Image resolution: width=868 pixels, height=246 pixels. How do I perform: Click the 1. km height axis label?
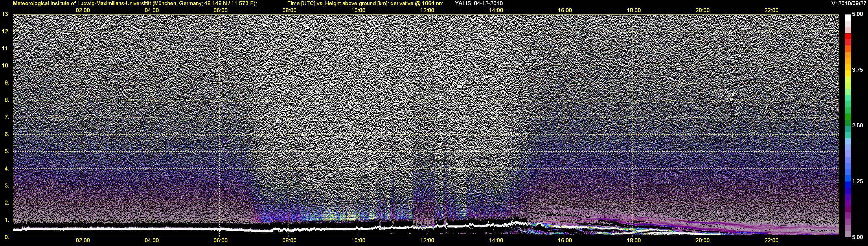pyautogui.click(x=7, y=220)
